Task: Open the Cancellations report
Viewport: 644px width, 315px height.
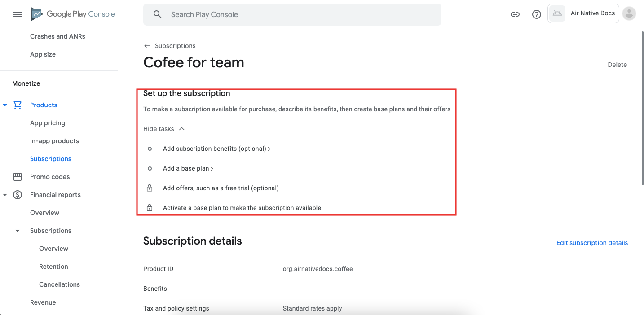Action: tap(59, 284)
